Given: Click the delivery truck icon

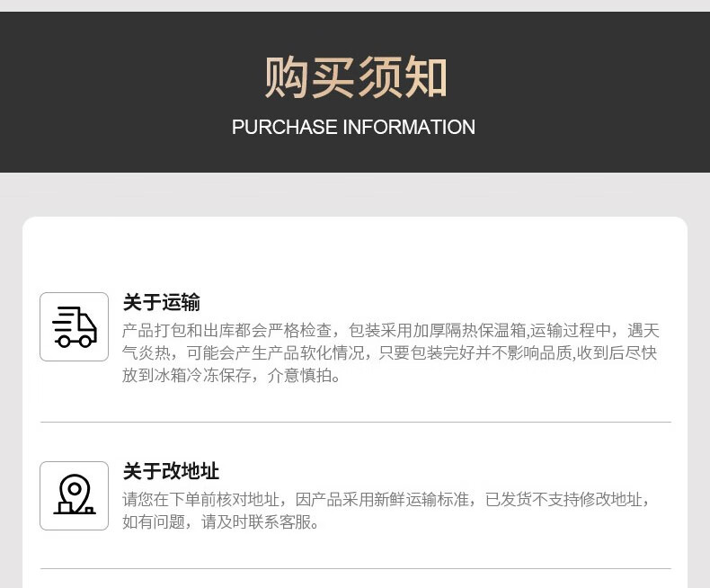Looking at the screenshot, I should click(75, 326).
